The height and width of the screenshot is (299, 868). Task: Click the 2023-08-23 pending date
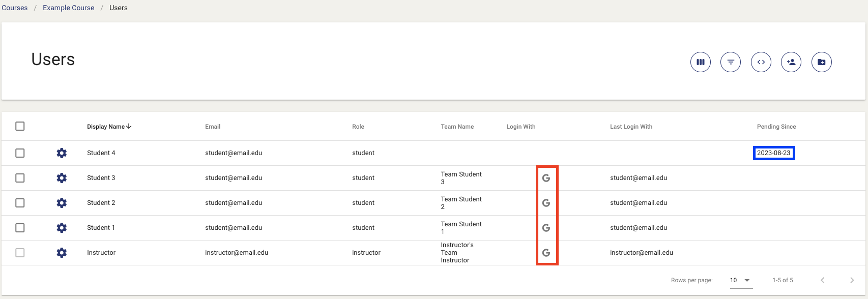[774, 153]
